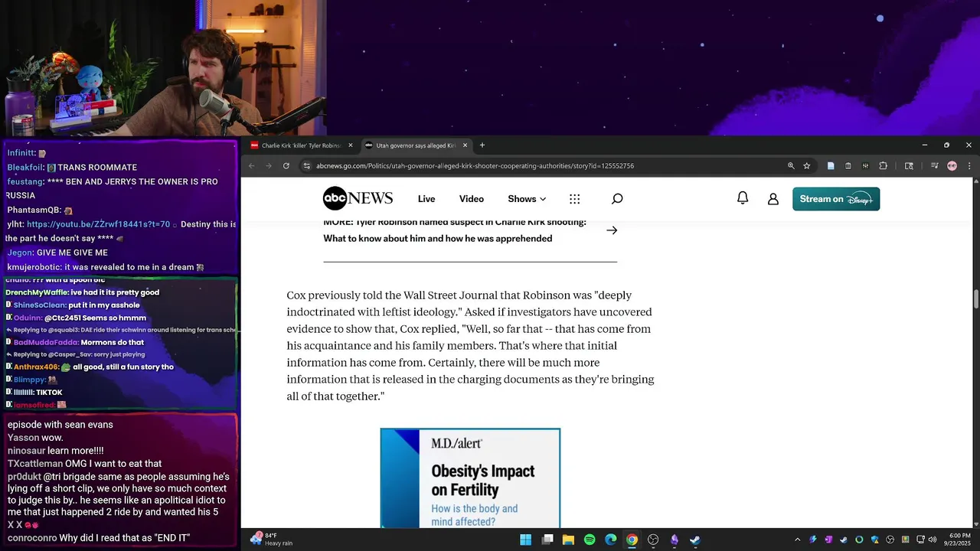Open ABC News notifications bell

click(743, 198)
